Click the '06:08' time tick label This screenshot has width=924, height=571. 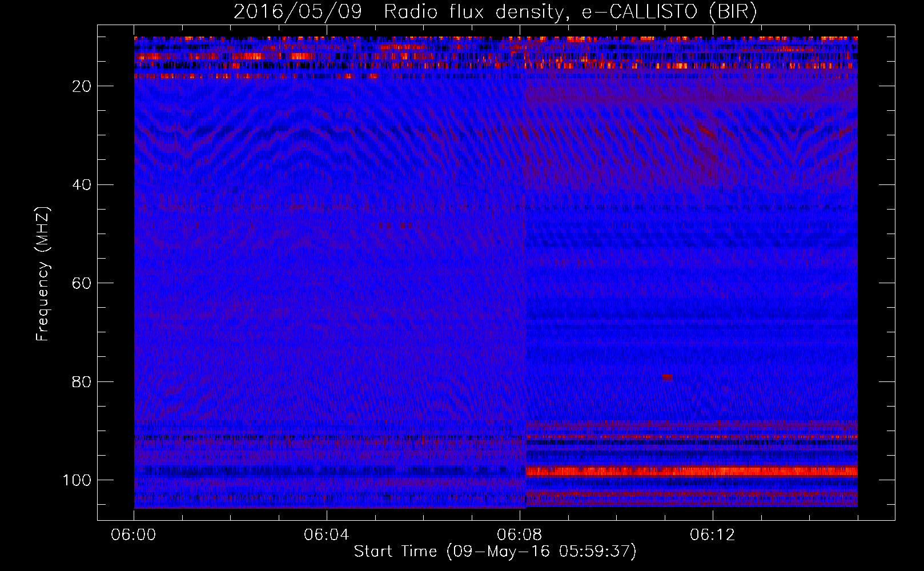(x=520, y=535)
